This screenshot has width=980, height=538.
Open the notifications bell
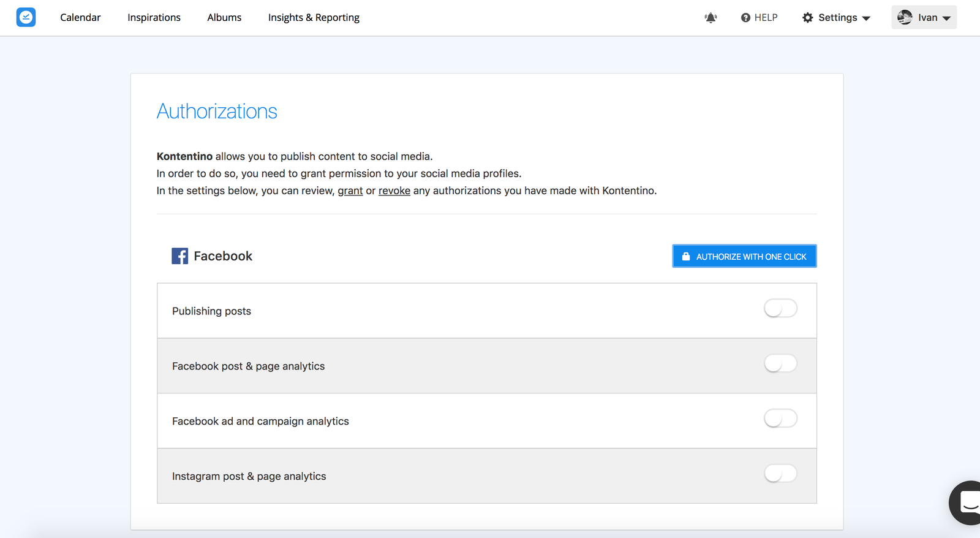[710, 18]
